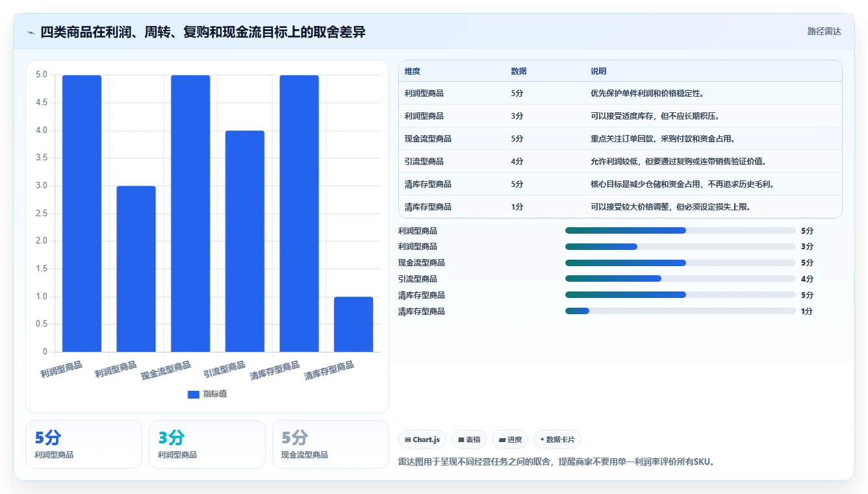
Task: Click the title 四类商品在利润、周转、复购和现金流目标上的取舍差异
Action: [203, 32]
